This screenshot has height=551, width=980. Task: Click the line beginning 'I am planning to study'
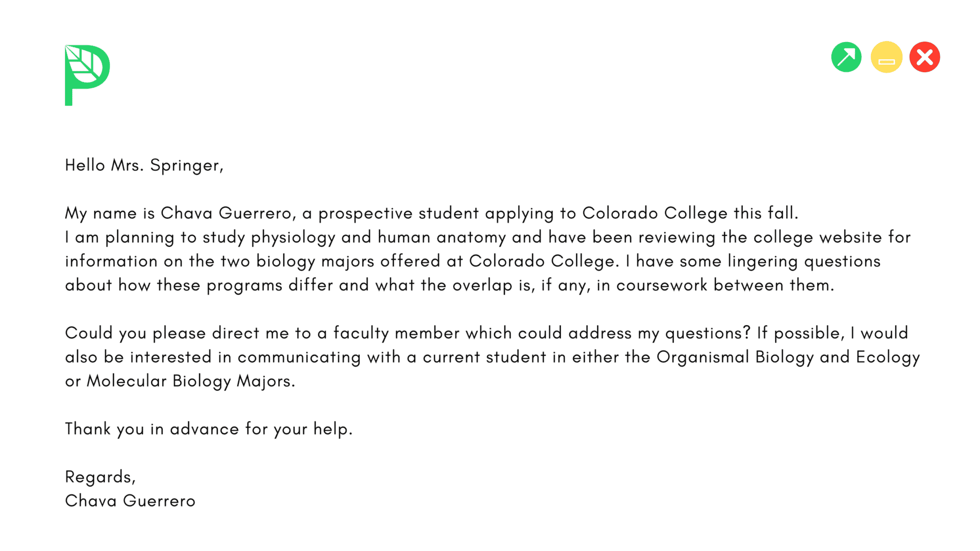[487, 237]
